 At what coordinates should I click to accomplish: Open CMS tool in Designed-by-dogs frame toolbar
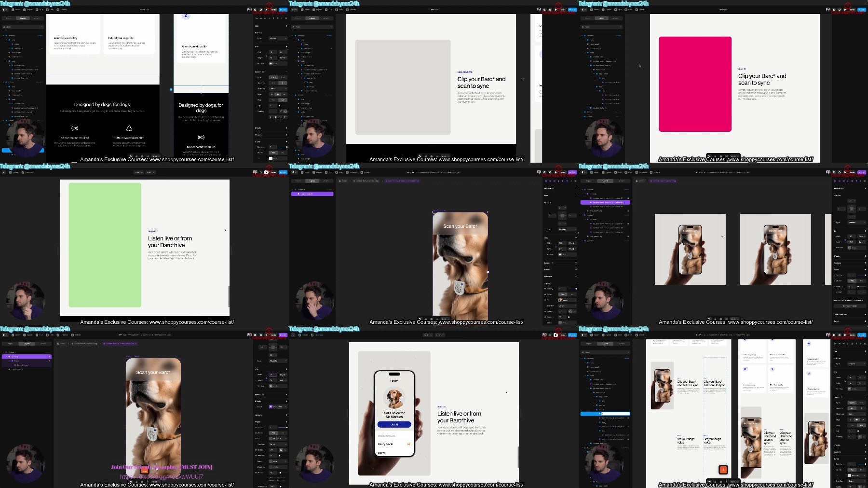pyautogui.click(x=50, y=10)
